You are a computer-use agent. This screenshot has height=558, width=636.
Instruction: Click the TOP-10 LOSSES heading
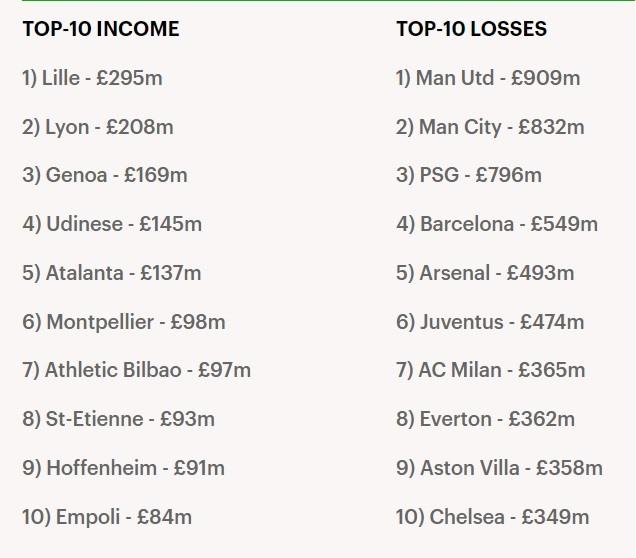(x=471, y=29)
